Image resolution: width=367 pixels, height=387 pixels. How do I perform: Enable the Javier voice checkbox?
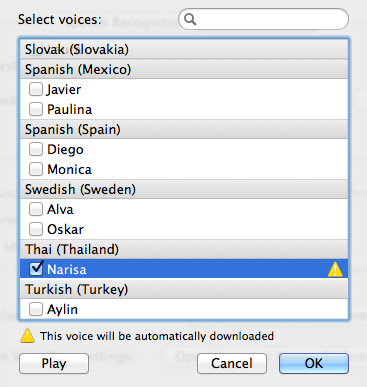tap(36, 89)
